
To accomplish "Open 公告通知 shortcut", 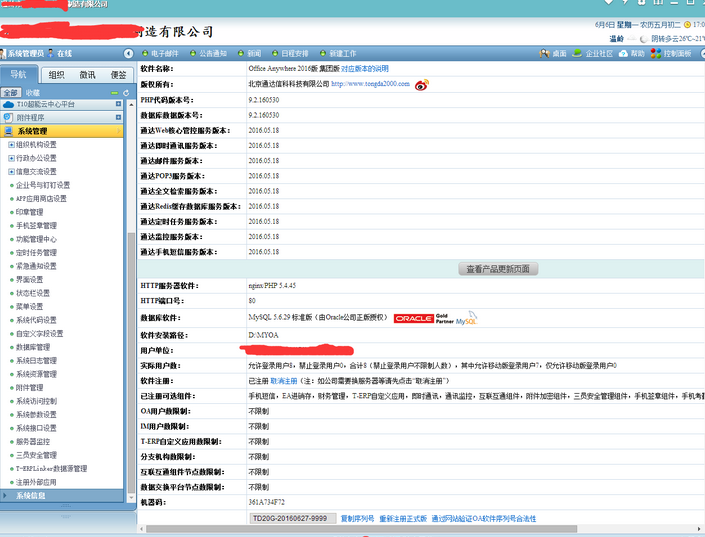I will point(208,54).
